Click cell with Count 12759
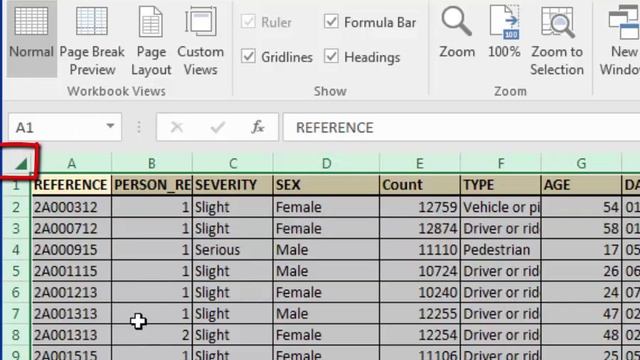The width and height of the screenshot is (640, 360). pyautogui.click(x=420, y=207)
